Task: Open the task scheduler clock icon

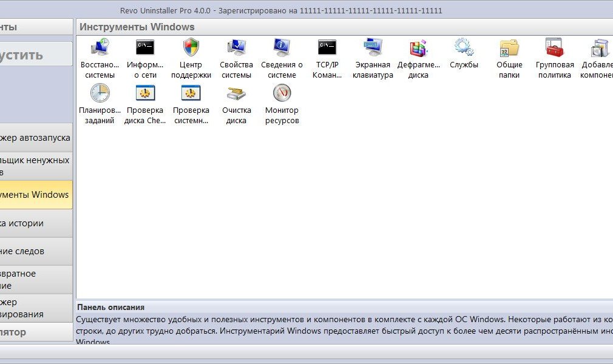Action: coord(100,93)
